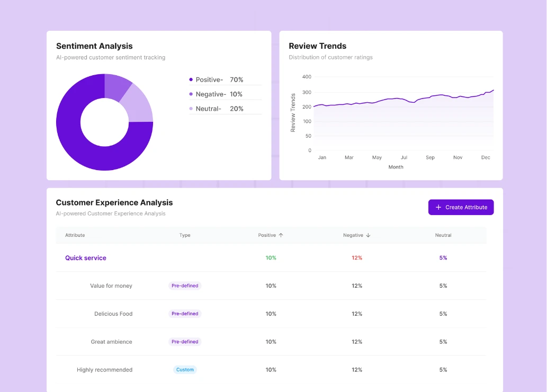Click Pre-defined tag for Great ambience
This screenshot has width=547, height=392.
[185, 341]
